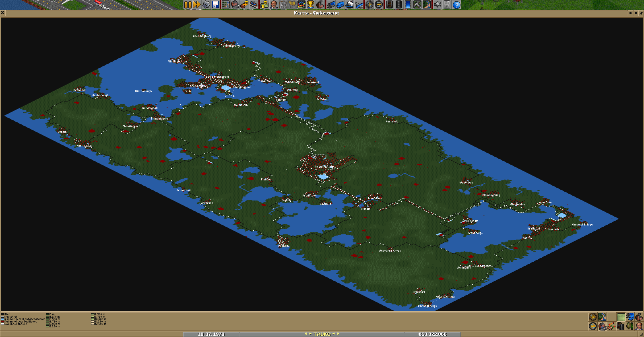This screenshot has height=337, width=644.
Task: Open the town directory icon
Action: 235,5
